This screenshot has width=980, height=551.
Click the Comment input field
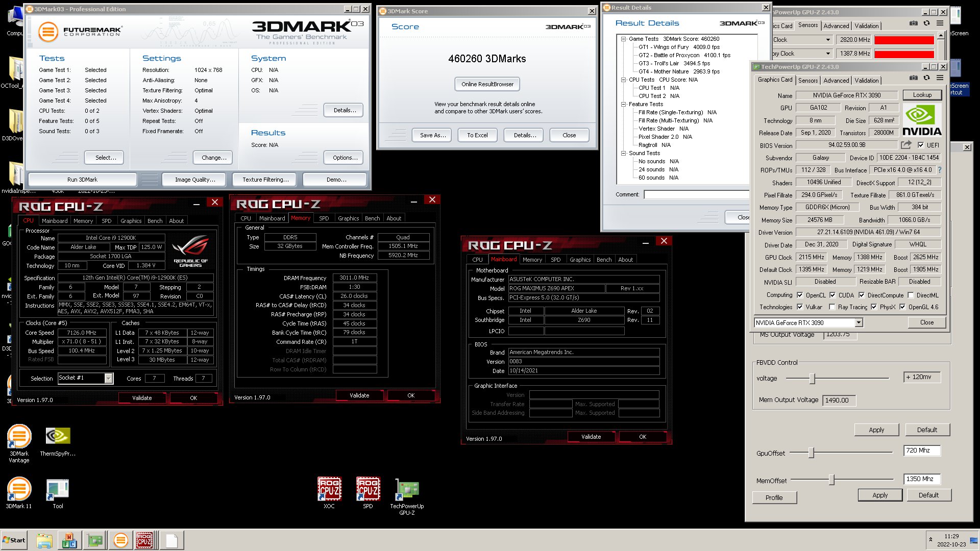pos(697,194)
